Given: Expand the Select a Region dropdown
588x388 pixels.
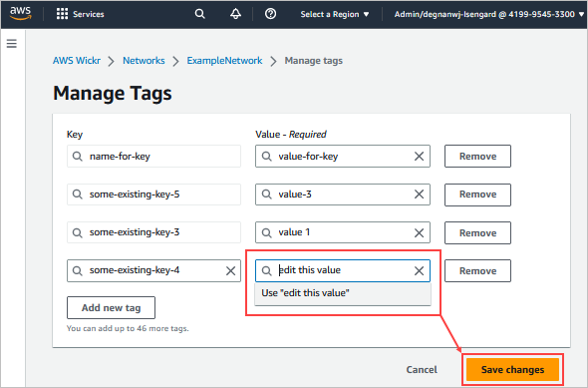Looking at the screenshot, I should (335, 14).
